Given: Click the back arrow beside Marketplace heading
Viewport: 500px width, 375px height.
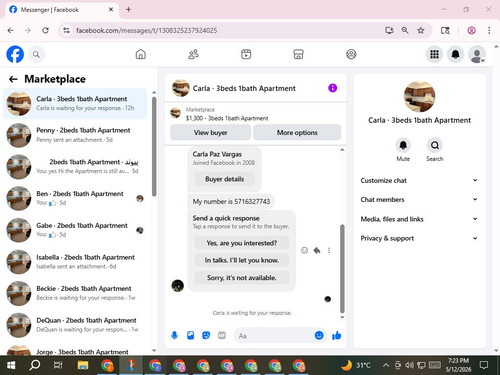Looking at the screenshot, I should [13, 79].
